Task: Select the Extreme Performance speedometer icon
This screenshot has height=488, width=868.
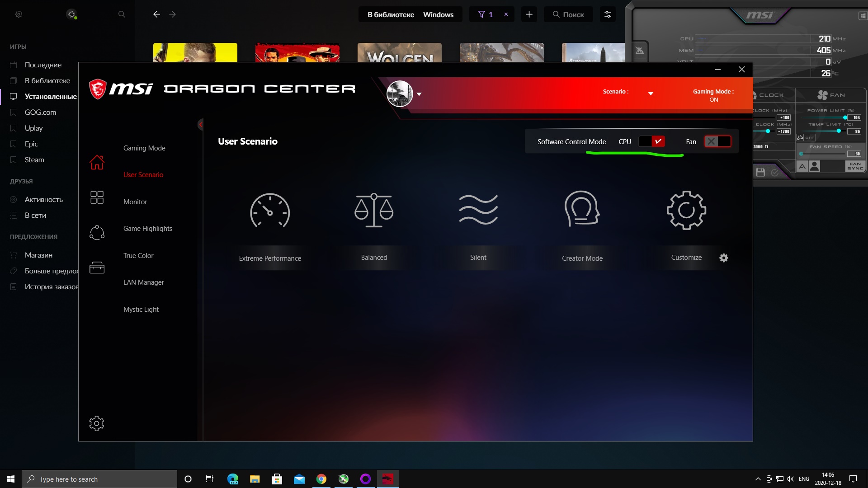Action: coord(270,211)
